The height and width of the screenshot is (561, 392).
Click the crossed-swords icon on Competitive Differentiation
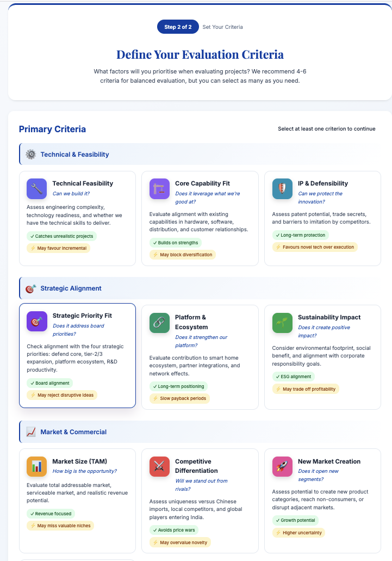point(159,466)
